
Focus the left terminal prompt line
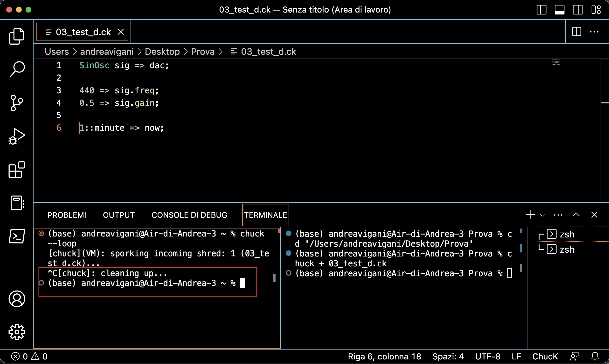(x=146, y=283)
